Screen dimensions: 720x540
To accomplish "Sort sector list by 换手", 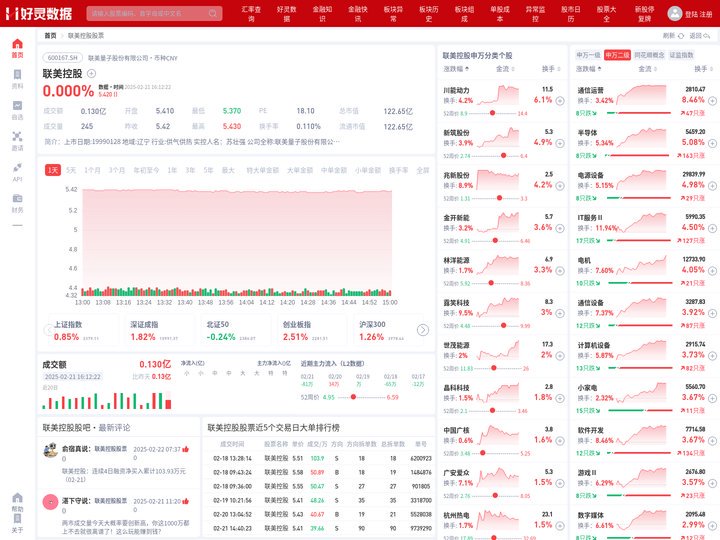I will (x=703, y=69).
